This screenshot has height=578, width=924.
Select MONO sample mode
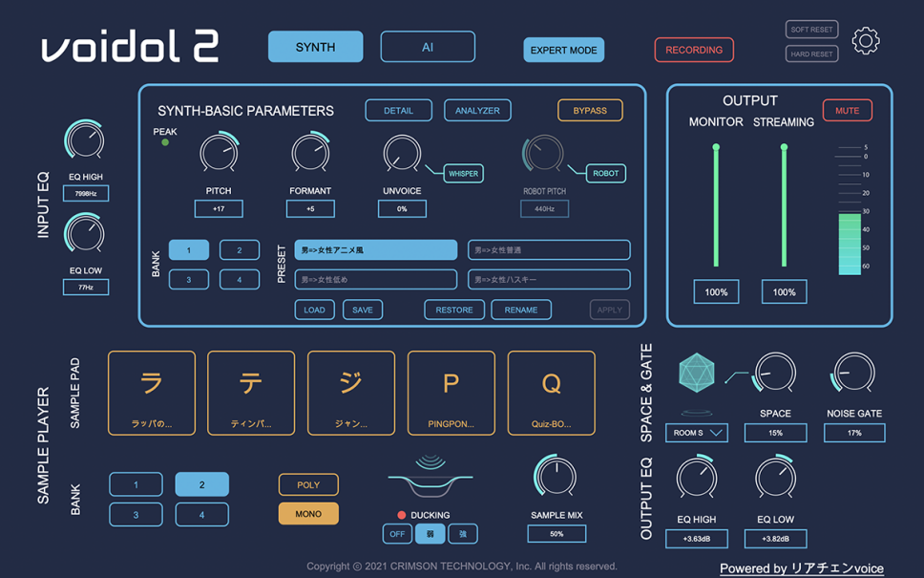pos(308,514)
